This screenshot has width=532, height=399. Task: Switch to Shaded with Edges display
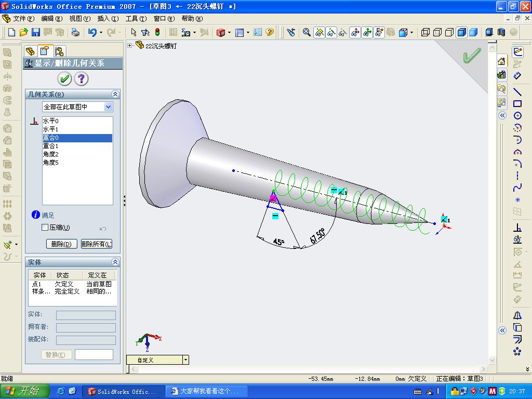[461, 32]
